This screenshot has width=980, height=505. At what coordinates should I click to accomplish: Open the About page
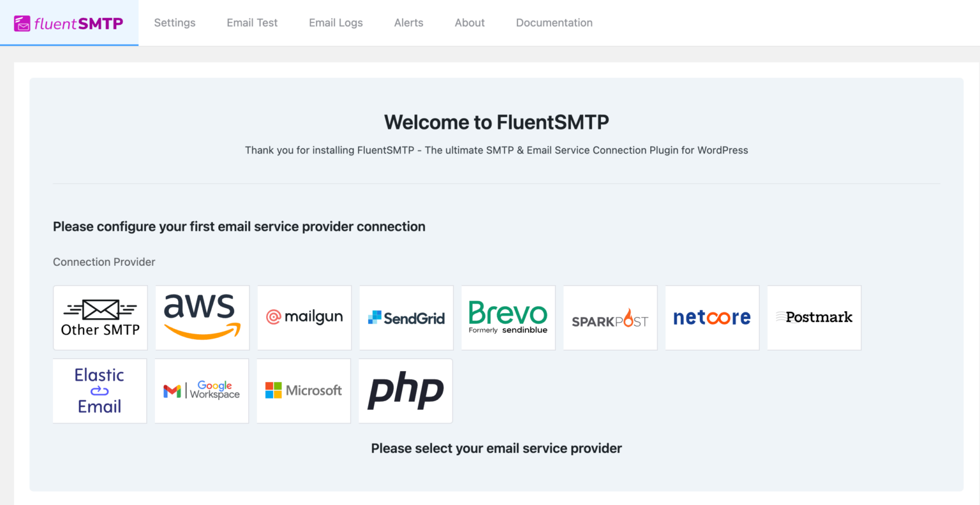coord(470,22)
